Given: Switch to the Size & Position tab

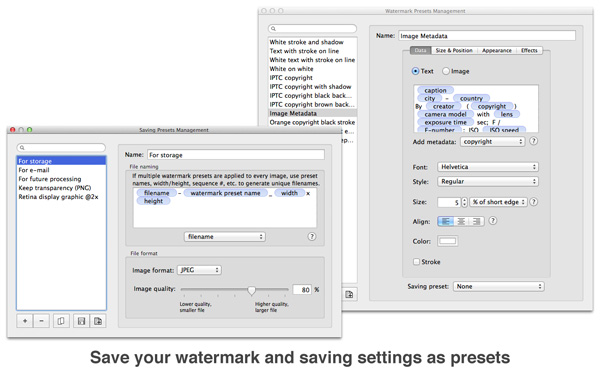Looking at the screenshot, I should tap(454, 51).
